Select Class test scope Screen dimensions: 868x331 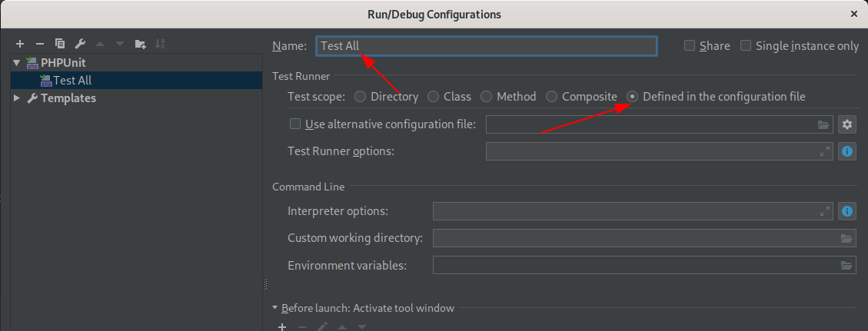click(x=433, y=97)
